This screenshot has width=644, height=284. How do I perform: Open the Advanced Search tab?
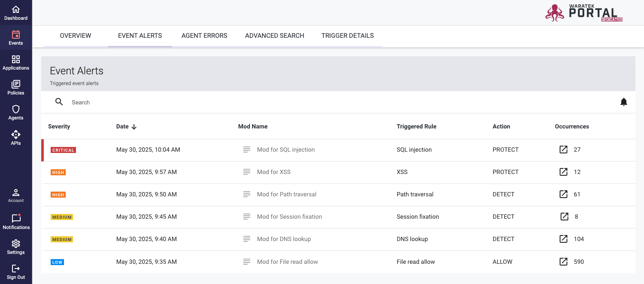(x=275, y=36)
